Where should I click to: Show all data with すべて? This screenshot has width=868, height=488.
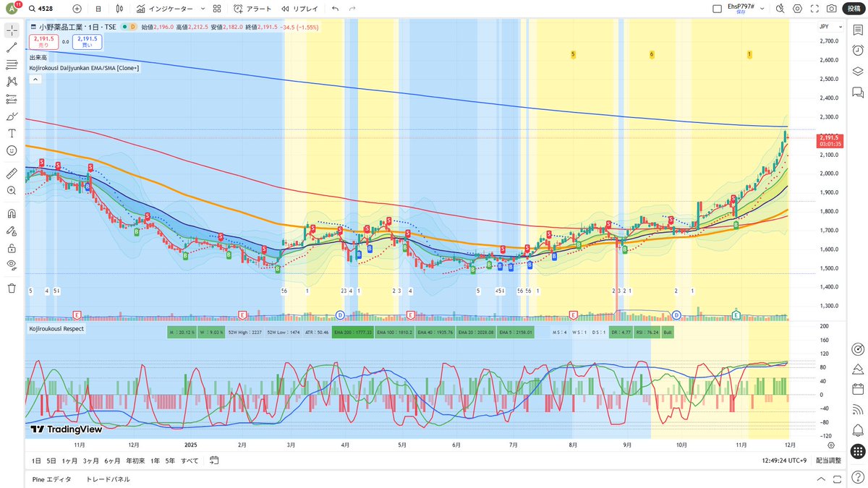pyautogui.click(x=190, y=461)
